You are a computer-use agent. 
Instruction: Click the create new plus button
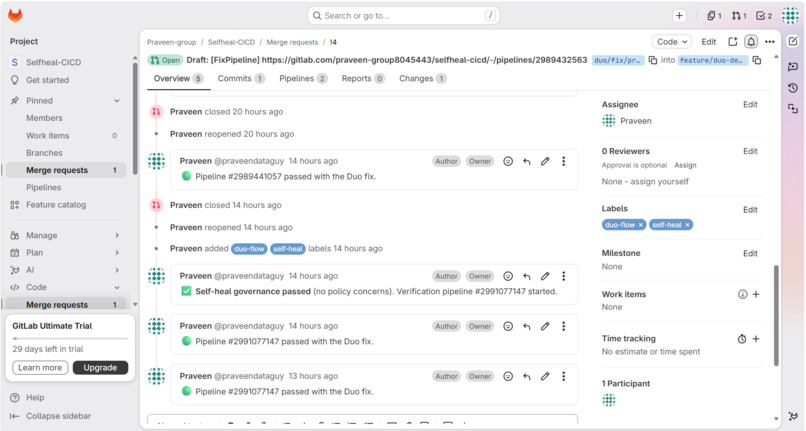pos(679,16)
